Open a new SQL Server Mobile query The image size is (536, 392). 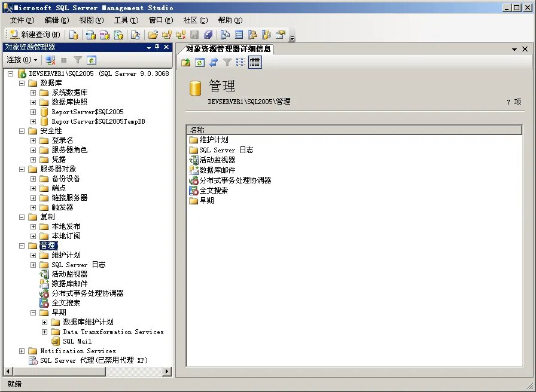point(135,35)
